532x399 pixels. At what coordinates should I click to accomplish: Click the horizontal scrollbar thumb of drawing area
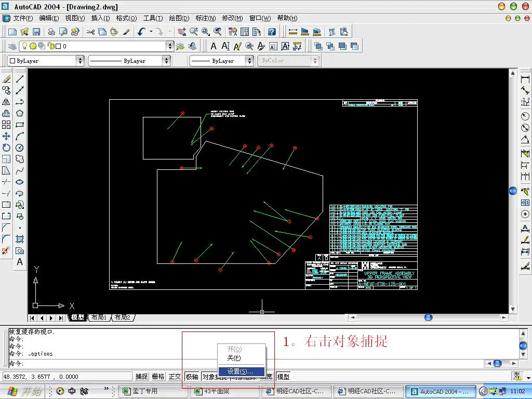click(429, 317)
